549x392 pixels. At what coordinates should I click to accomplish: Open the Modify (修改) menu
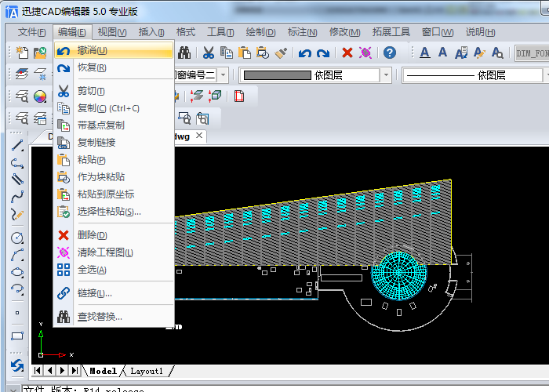coord(344,32)
